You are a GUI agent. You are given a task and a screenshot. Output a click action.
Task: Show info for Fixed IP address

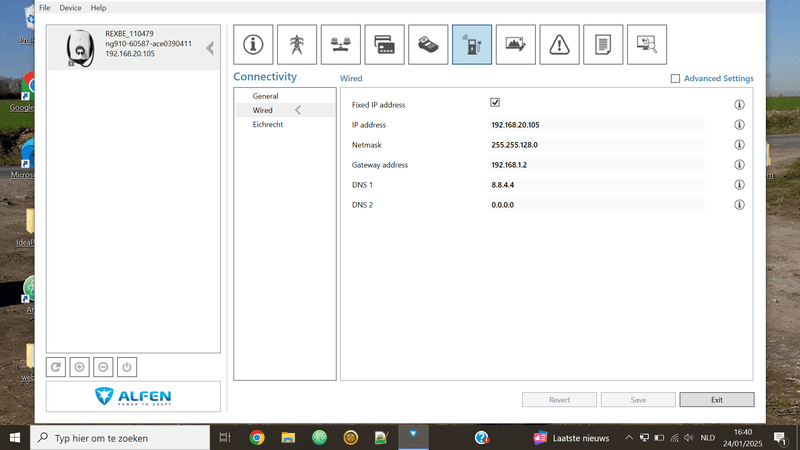739,105
